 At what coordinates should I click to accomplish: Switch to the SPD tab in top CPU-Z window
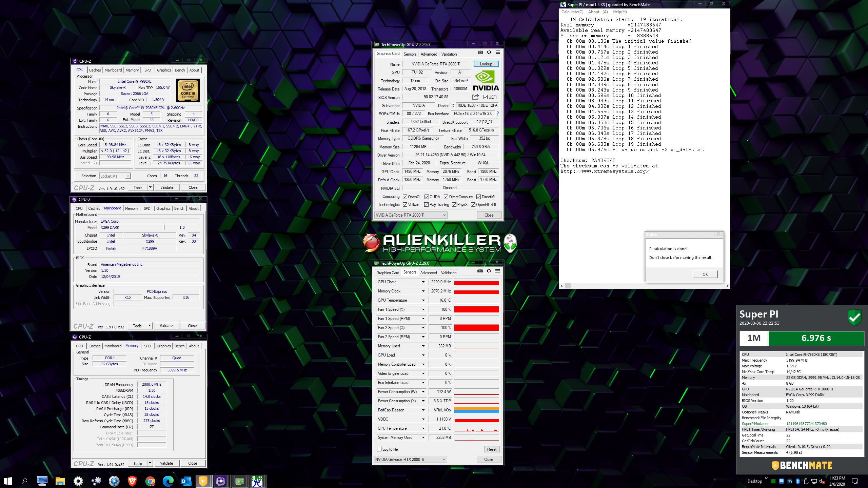148,70
